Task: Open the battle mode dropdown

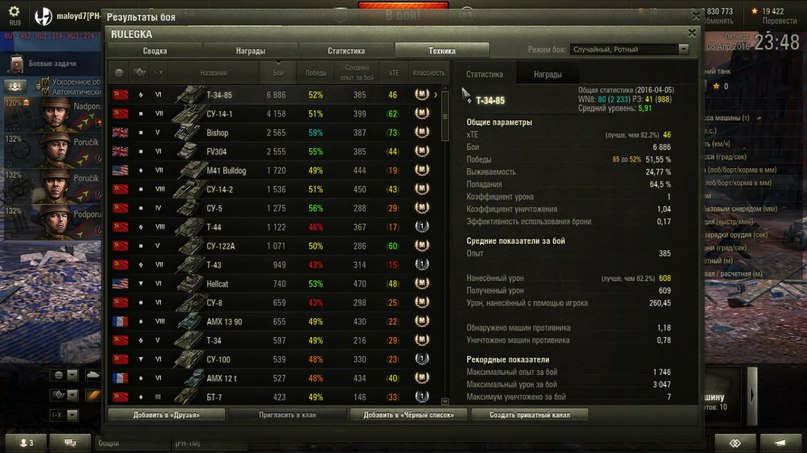Action: (x=629, y=49)
